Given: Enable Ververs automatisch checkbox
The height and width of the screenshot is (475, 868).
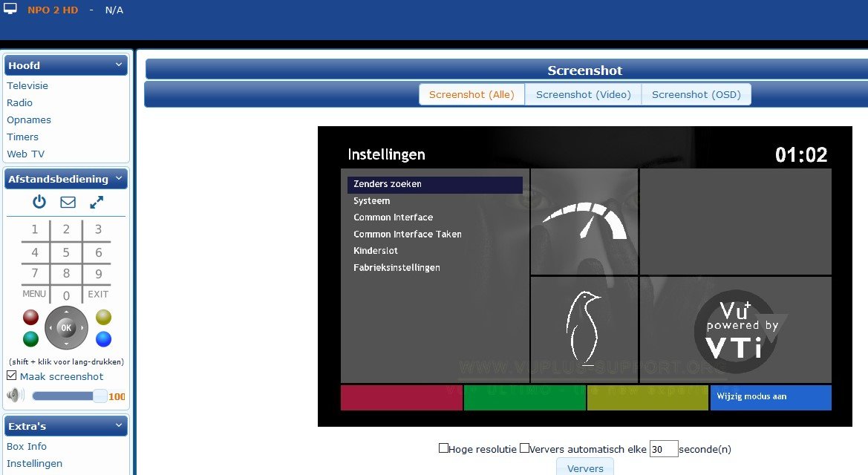Looking at the screenshot, I should tap(524, 448).
